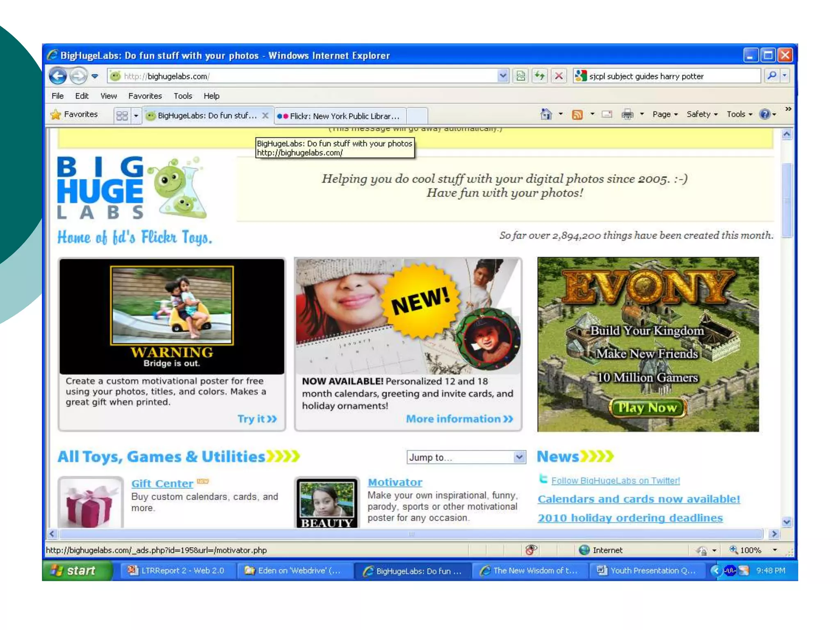Expand the zoom level dropdown arrow
Viewport: 840px width, 630px height.
(x=775, y=550)
